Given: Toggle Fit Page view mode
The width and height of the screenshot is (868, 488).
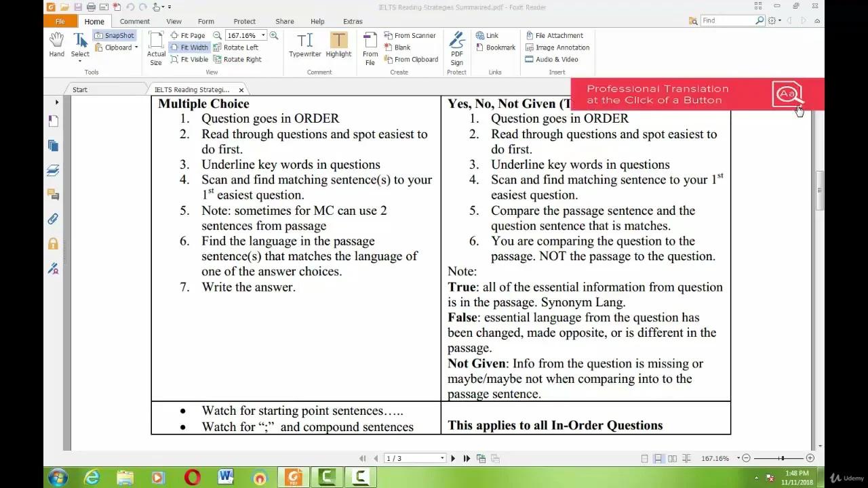Looking at the screenshot, I should 188,35.
